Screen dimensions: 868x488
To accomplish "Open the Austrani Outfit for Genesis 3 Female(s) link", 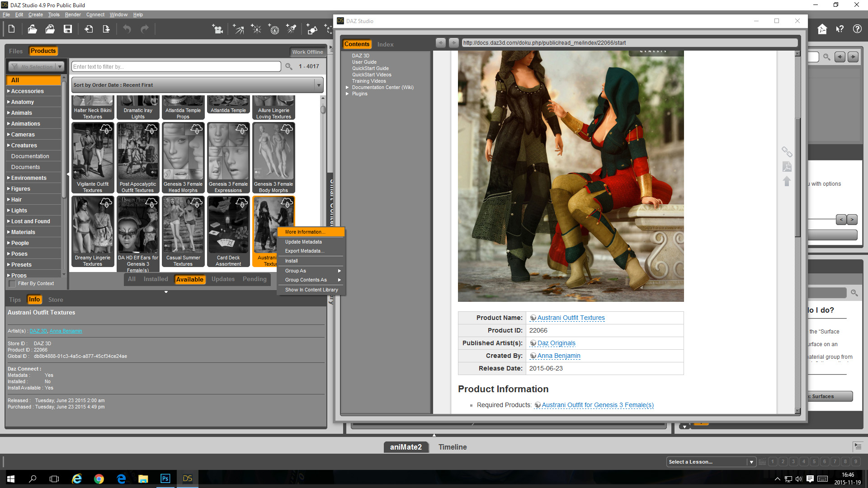I will [598, 405].
